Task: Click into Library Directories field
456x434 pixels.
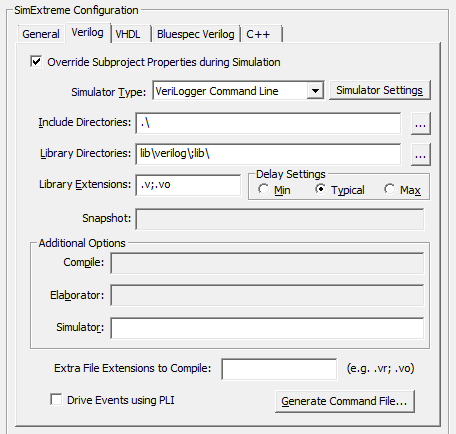Action: [268, 154]
